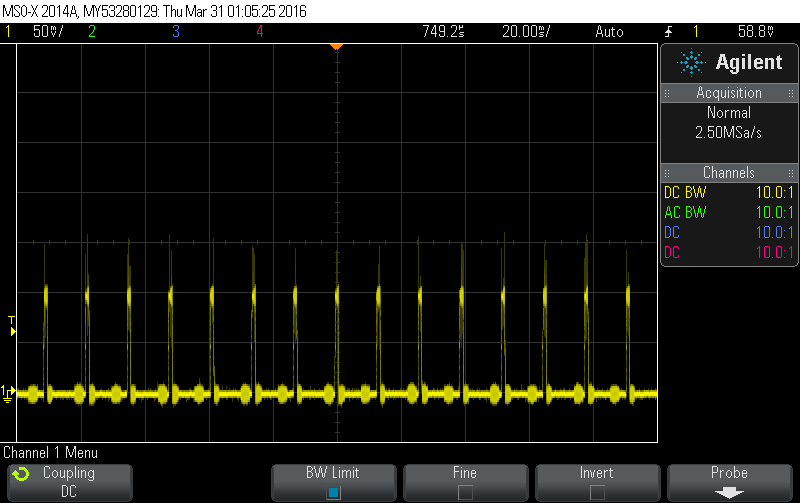800x503 pixels.
Task: Click the Agilent starburst logo
Action: coord(691,63)
